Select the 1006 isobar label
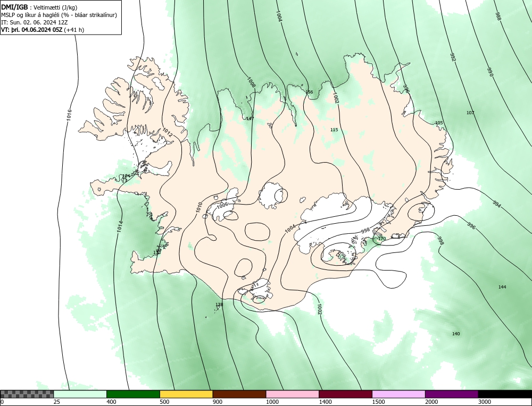This screenshot has width=532, height=406. tap(222, 205)
